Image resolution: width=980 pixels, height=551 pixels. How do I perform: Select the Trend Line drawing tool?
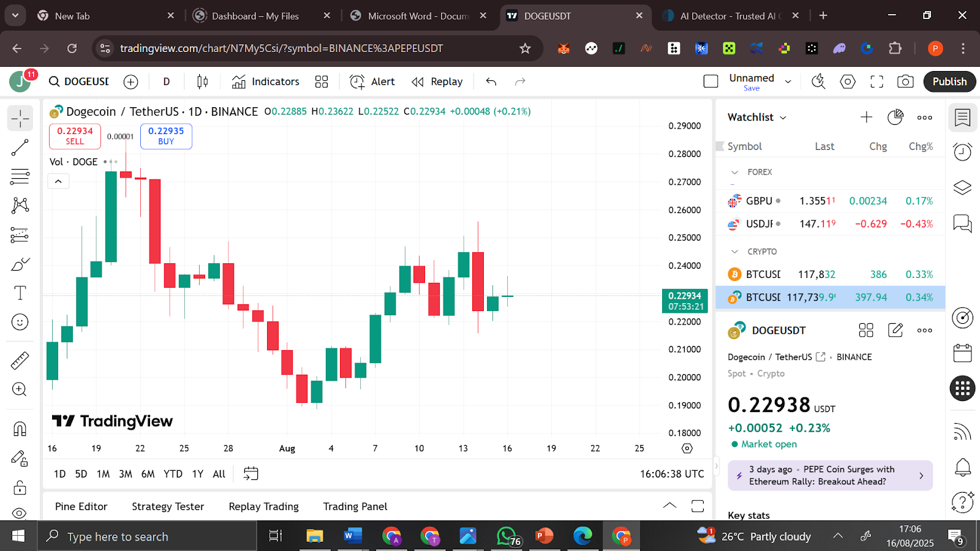click(20, 147)
